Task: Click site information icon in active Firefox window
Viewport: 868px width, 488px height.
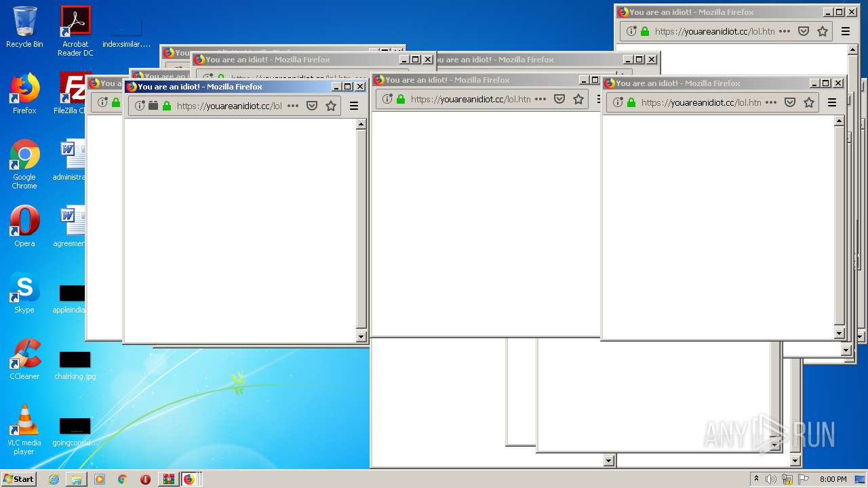Action: [x=140, y=106]
